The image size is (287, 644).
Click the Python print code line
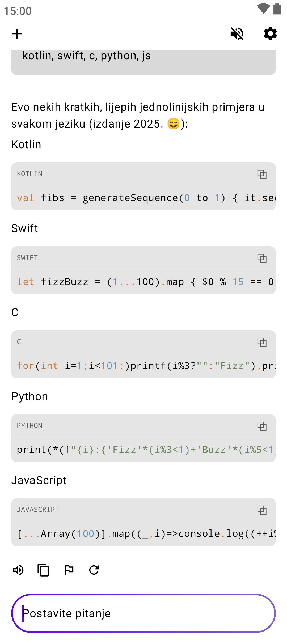tap(143, 450)
